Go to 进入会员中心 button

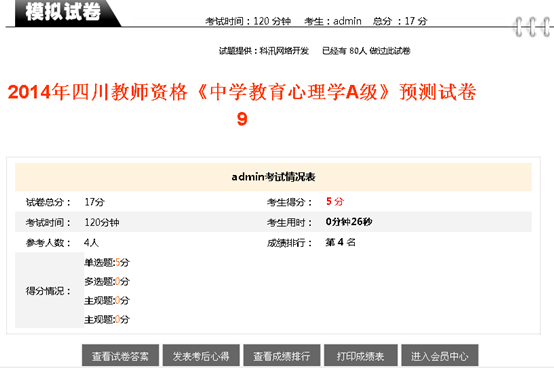coord(440,356)
